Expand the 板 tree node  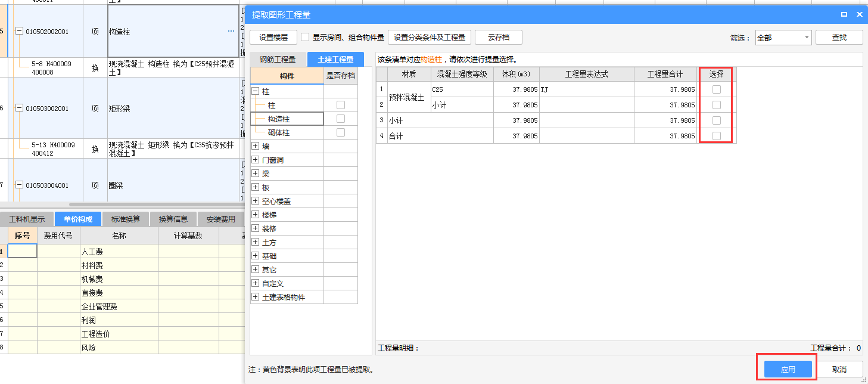(256, 187)
